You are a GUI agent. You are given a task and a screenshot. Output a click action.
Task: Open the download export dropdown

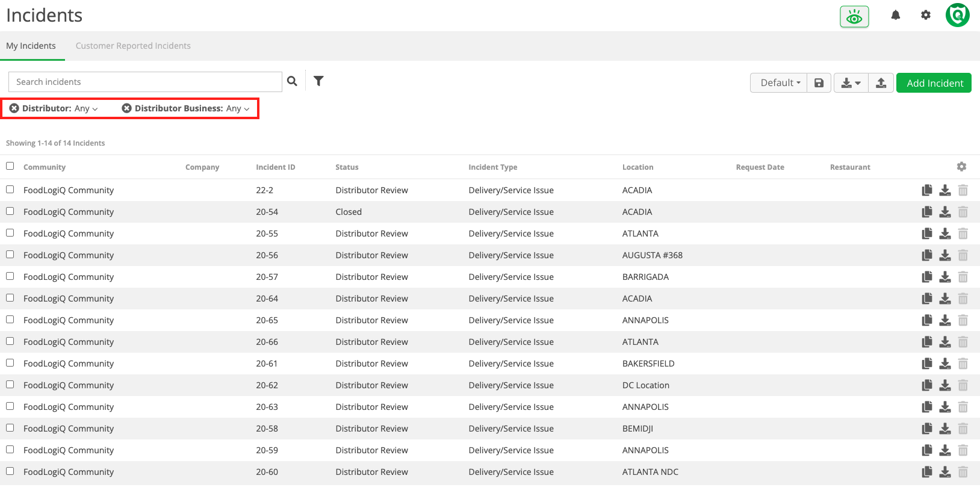851,83
